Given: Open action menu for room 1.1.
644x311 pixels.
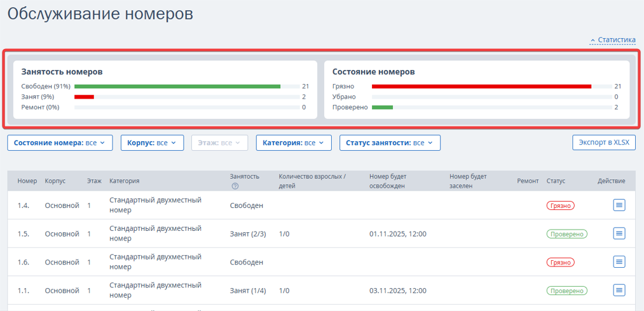Looking at the screenshot, I should click(619, 290).
